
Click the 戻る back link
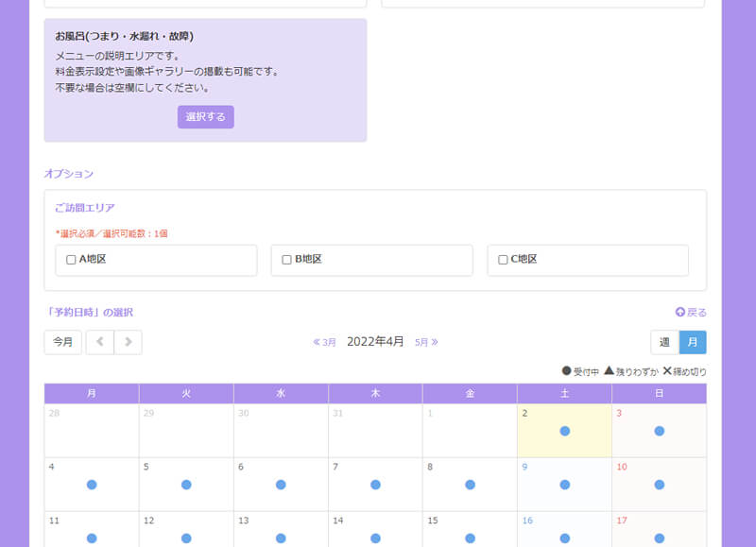point(691,312)
